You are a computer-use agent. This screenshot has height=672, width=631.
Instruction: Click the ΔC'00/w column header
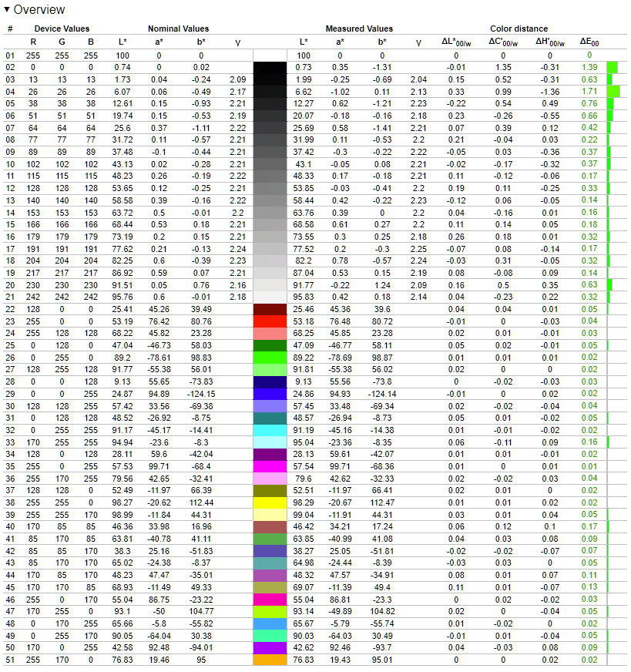(x=503, y=42)
